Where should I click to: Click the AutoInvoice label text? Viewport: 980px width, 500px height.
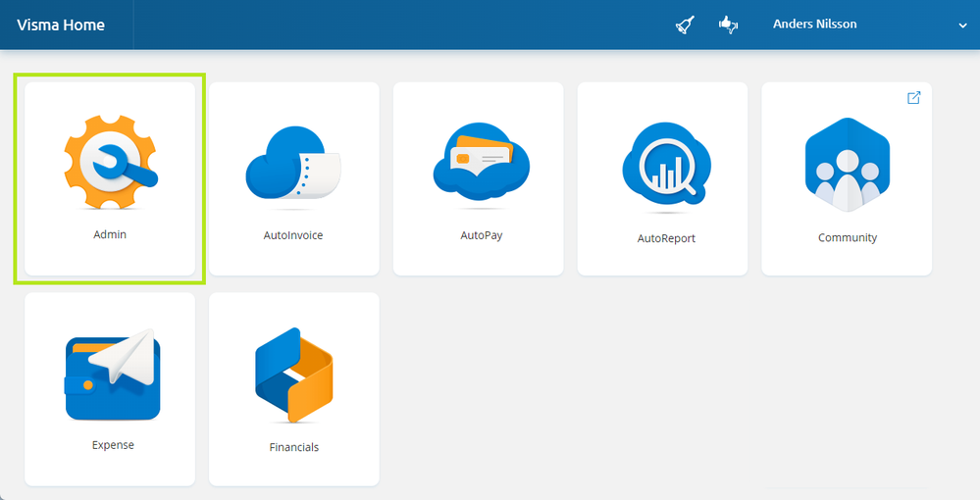[x=293, y=235]
